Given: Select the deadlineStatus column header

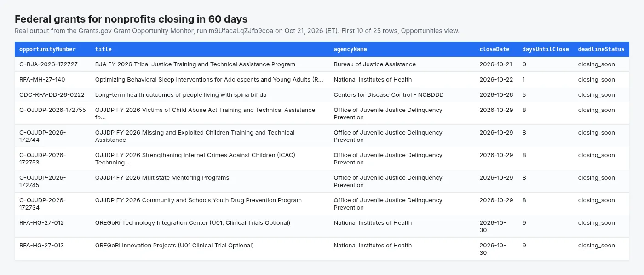Looking at the screenshot, I should point(601,49).
